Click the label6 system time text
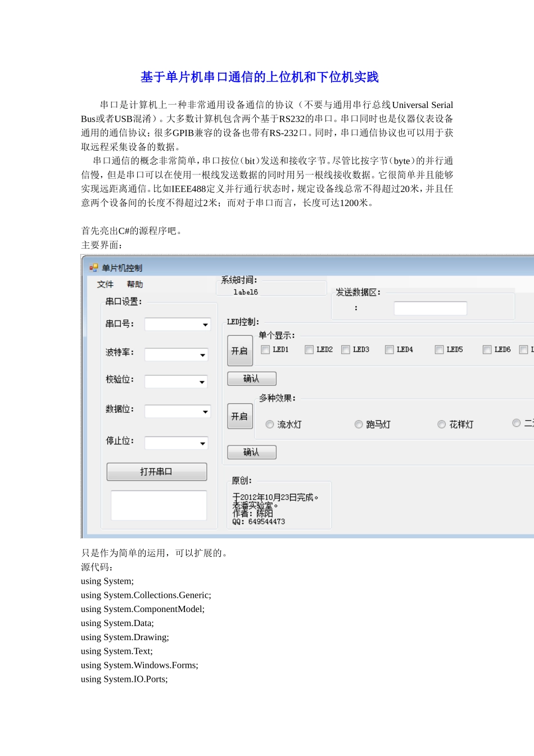The height and width of the screenshot is (756, 534). tap(246, 292)
